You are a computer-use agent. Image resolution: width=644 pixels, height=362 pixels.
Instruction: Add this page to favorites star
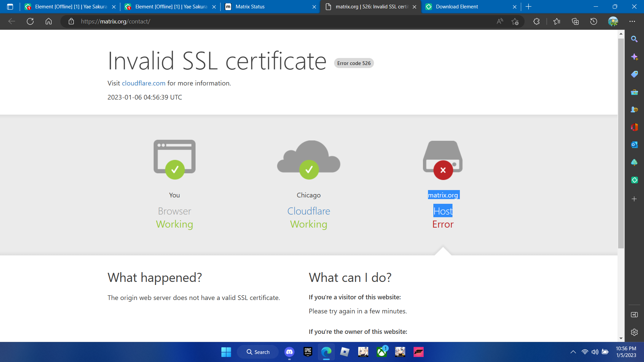(x=515, y=21)
